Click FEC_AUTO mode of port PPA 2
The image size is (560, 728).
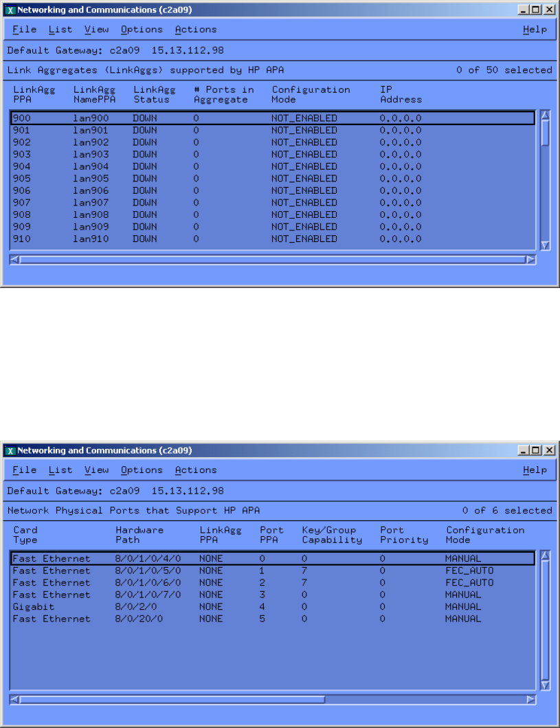[x=469, y=583]
